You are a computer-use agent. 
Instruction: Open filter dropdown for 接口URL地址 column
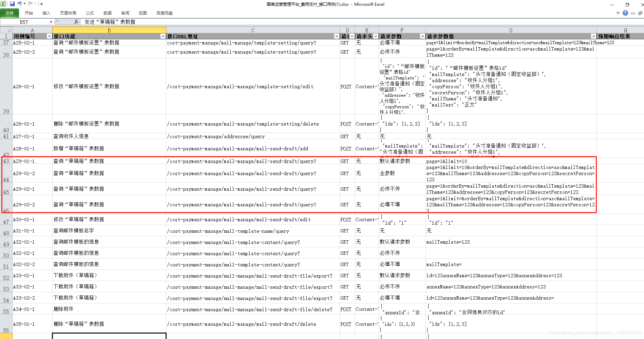click(337, 36)
